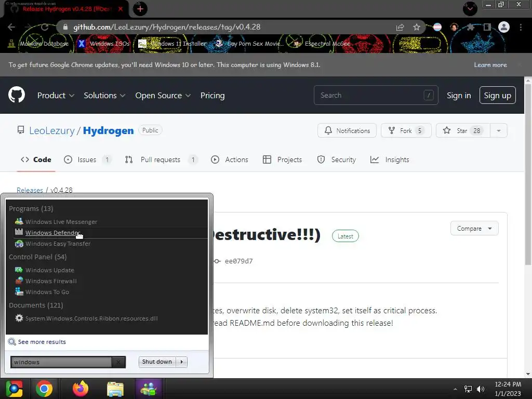Click the Windows Defender icon in search results
The width and height of the screenshot is (532, 399).
tap(19, 232)
